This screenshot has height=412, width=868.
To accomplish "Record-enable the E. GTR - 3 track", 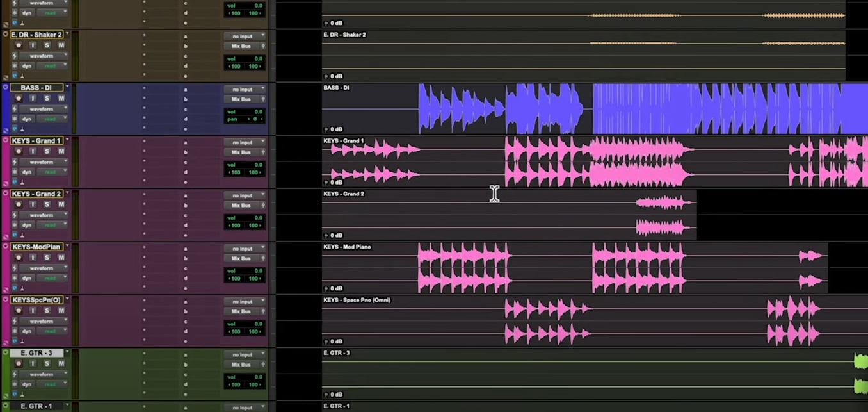I will 19,364.
